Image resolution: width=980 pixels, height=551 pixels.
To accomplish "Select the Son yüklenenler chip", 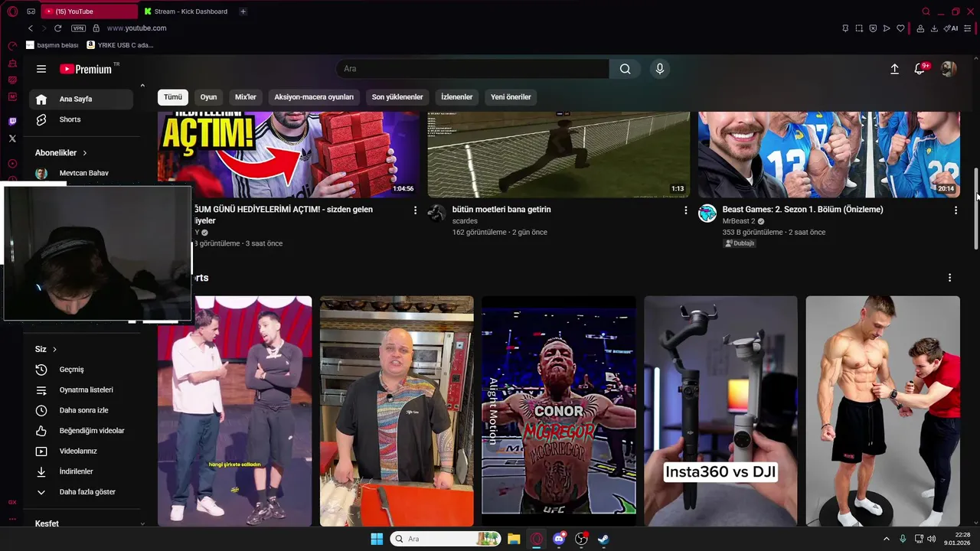I will 397,97.
